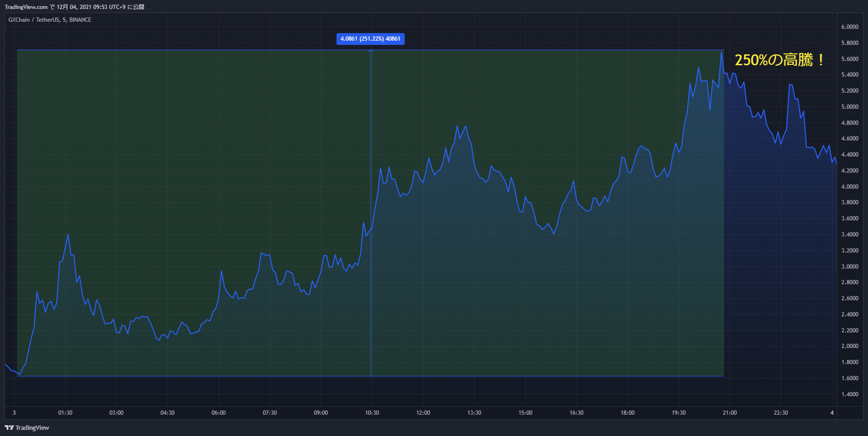Click the GXChain / TetherUS symbol title
The height and width of the screenshot is (436, 868).
50,20
